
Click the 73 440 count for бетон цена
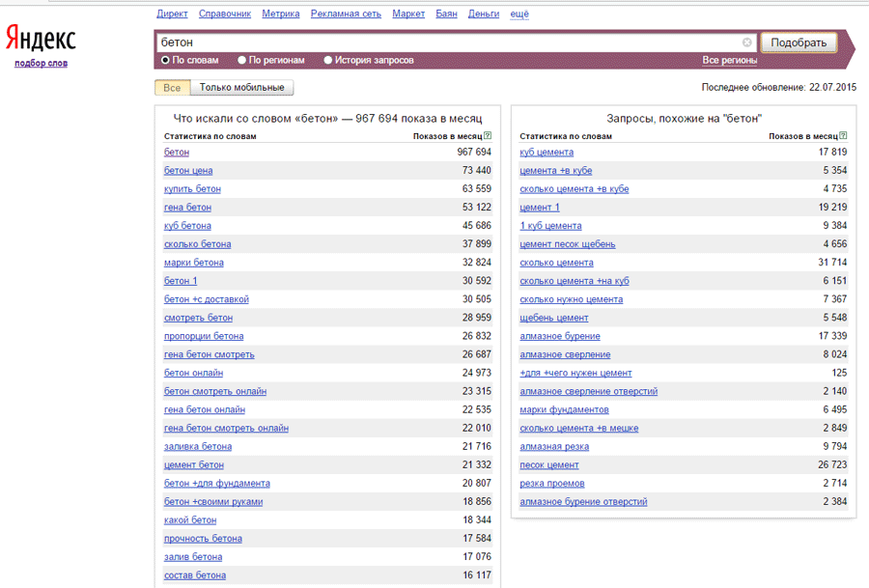[477, 170]
